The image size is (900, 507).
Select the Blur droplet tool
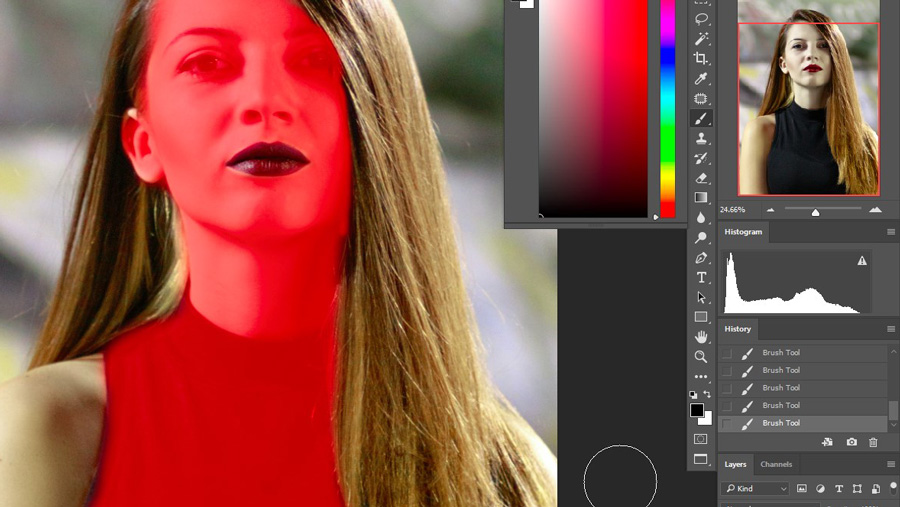pyautogui.click(x=701, y=218)
